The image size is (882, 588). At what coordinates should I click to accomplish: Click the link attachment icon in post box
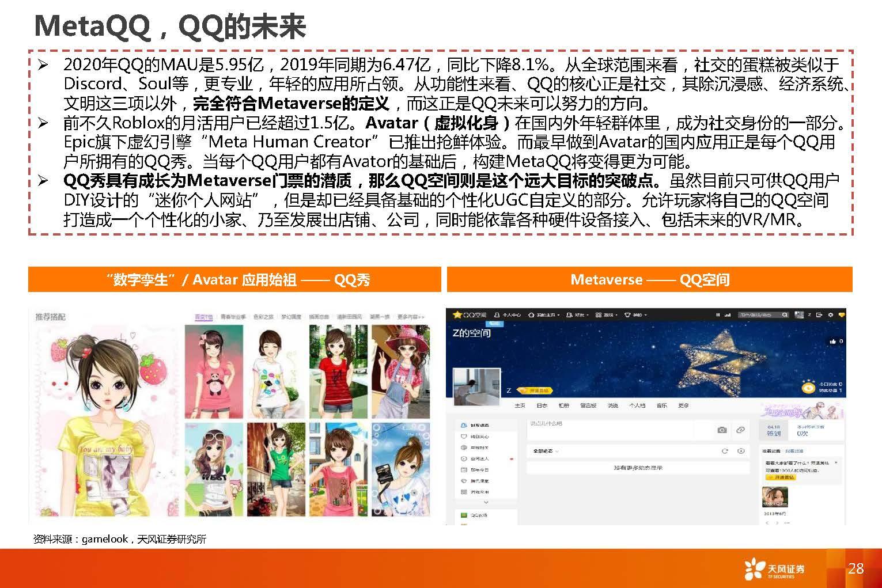740,430
